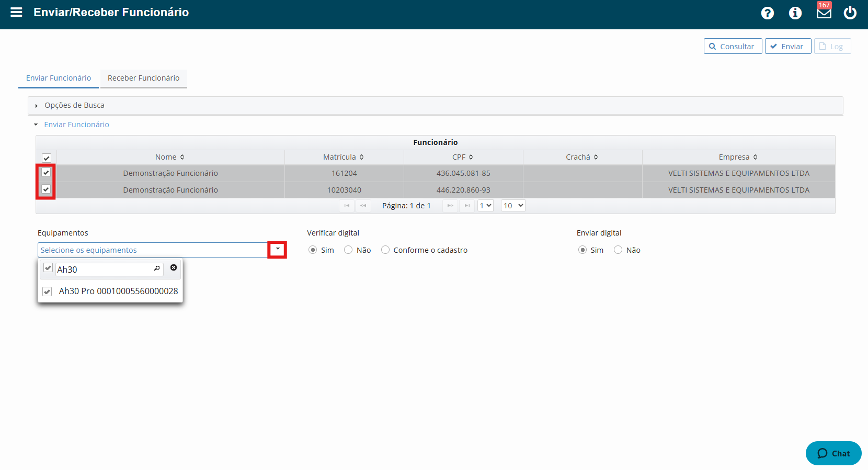Go to previous page of results

pos(363,206)
